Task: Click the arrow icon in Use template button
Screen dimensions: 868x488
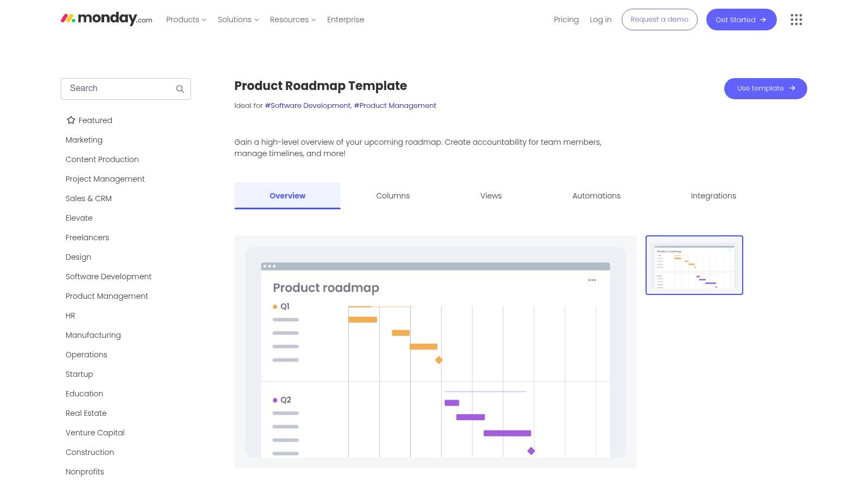Action: (x=792, y=88)
